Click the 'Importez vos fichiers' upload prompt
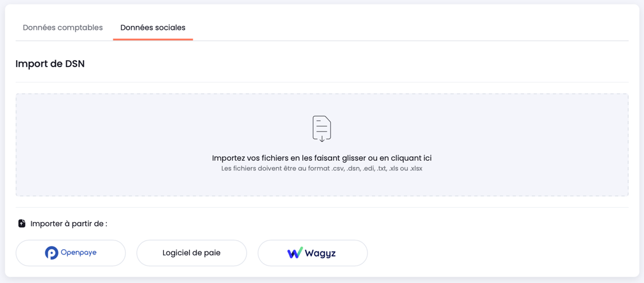 322,158
